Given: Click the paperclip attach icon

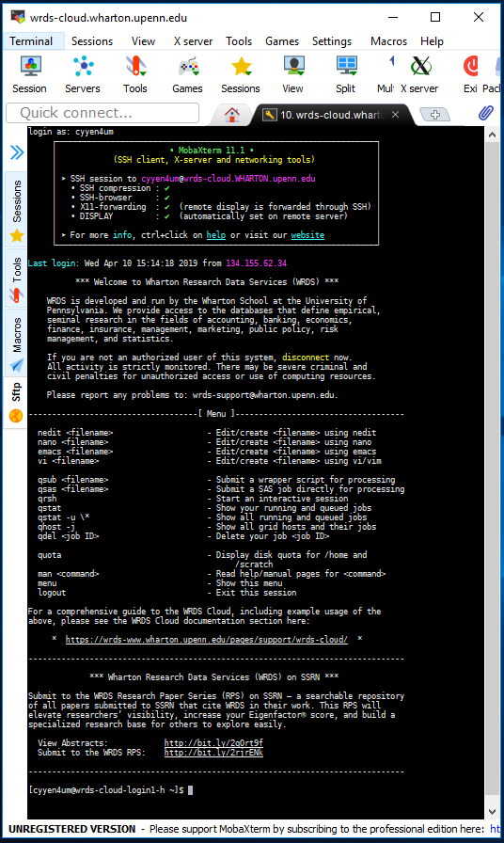Looking at the screenshot, I should [x=486, y=114].
